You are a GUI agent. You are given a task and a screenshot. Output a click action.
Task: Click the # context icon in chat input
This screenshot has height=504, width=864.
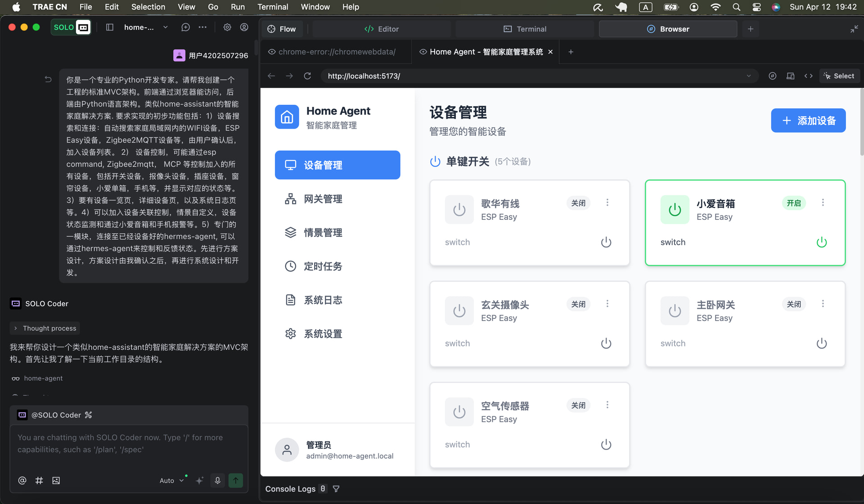click(x=39, y=481)
